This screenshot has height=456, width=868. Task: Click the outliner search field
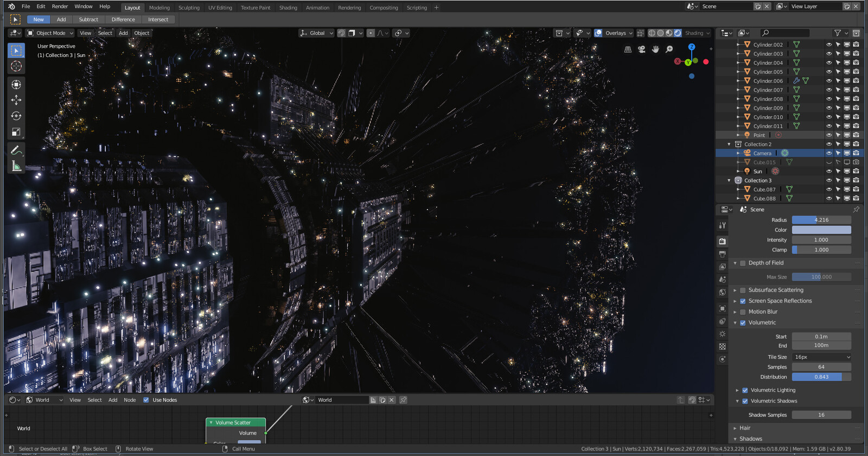tap(784, 33)
